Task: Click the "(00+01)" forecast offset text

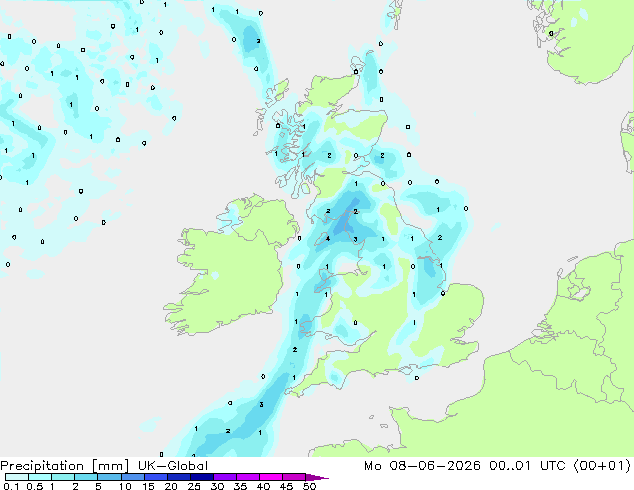Action: pyautogui.click(x=602, y=466)
